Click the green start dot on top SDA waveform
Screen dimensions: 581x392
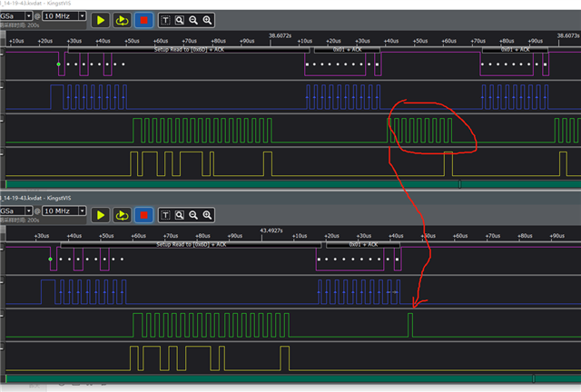pyautogui.click(x=58, y=64)
